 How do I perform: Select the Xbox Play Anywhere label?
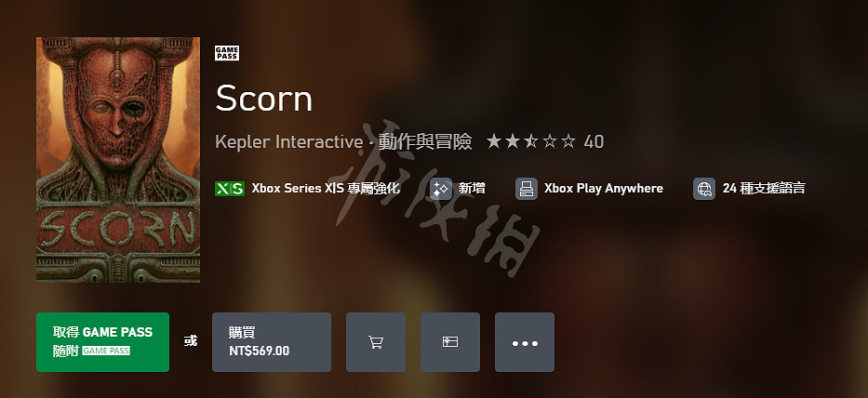pos(604,188)
